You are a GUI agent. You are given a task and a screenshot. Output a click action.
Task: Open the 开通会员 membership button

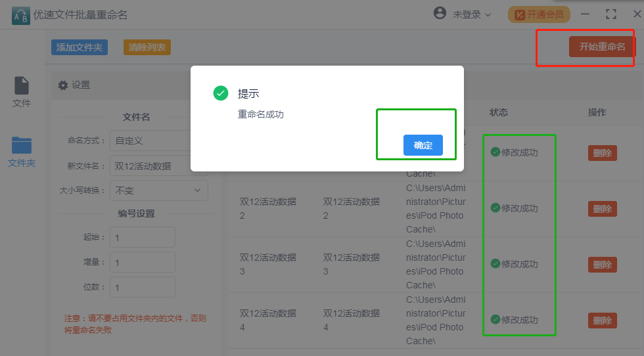(x=539, y=15)
